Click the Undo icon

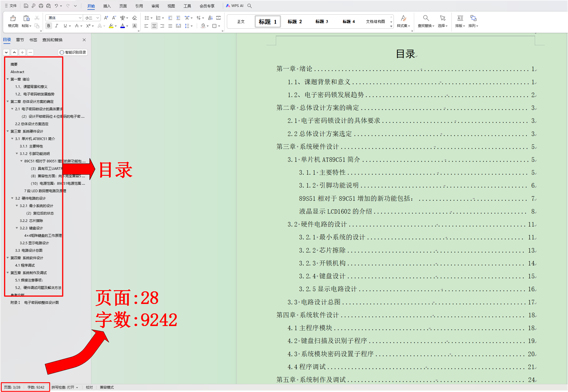pyautogui.click(x=56, y=5)
